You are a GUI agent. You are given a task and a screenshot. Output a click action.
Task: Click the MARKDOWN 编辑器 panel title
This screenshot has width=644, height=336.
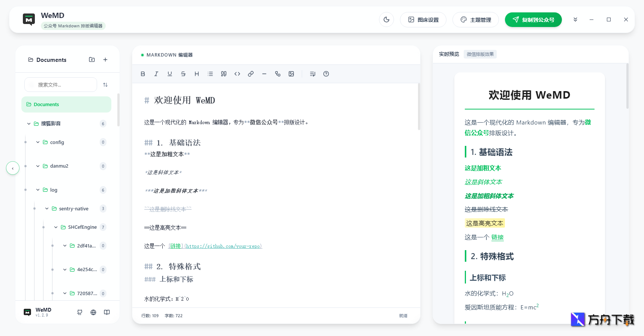[x=169, y=55]
